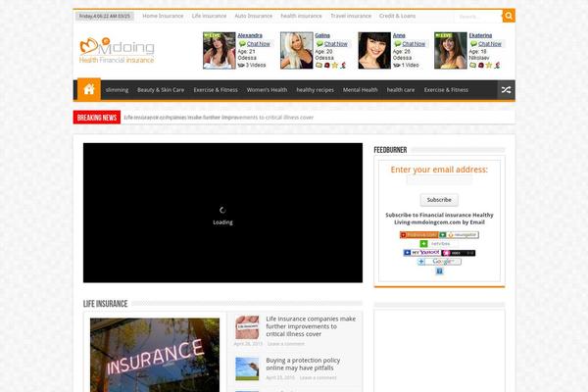
Task: Click the Feedburner email address input field
Action: pyautogui.click(x=439, y=180)
